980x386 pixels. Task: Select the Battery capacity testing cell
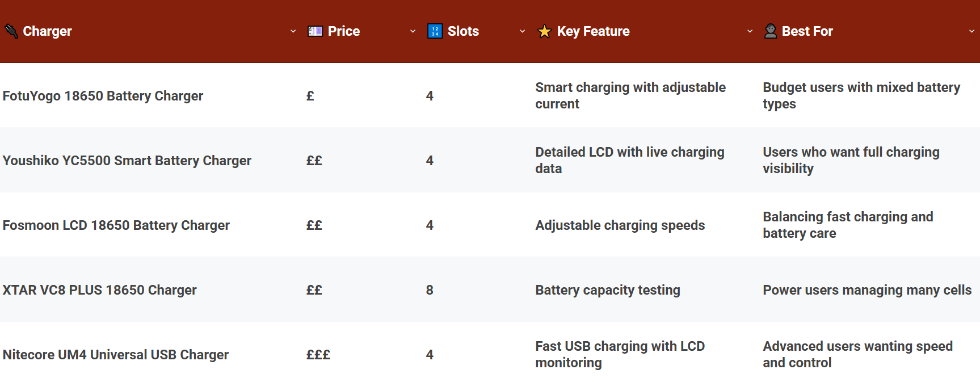click(607, 290)
